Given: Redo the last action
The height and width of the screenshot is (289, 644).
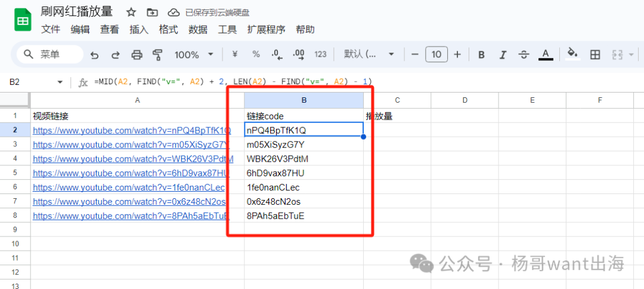Looking at the screenshot, I should [116, 55].
